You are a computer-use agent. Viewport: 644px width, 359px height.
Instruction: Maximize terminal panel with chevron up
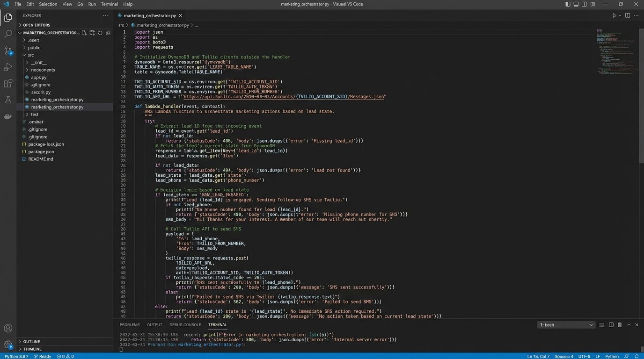(629, 325)
